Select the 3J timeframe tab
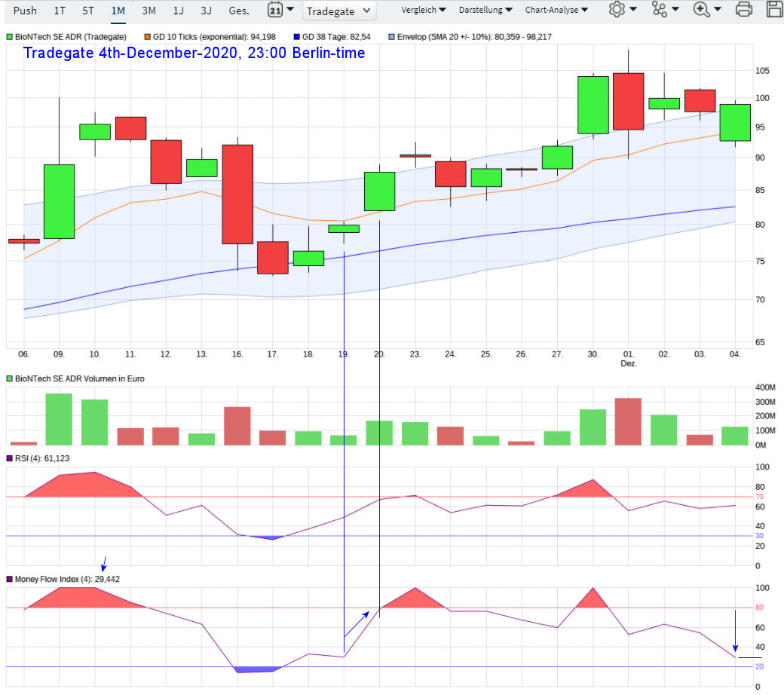The width and height of the screenshot is (784, 695). [x=206, y=11]
